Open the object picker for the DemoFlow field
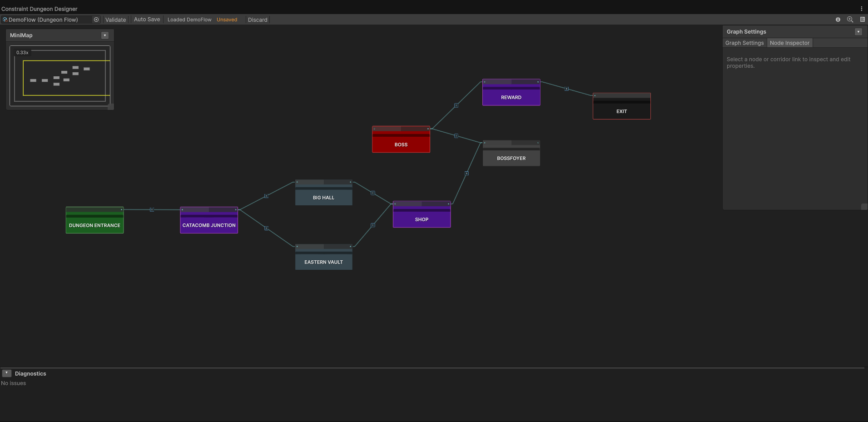Image resolution: width=868 pixels, height=422 pixels. (96, 20)
